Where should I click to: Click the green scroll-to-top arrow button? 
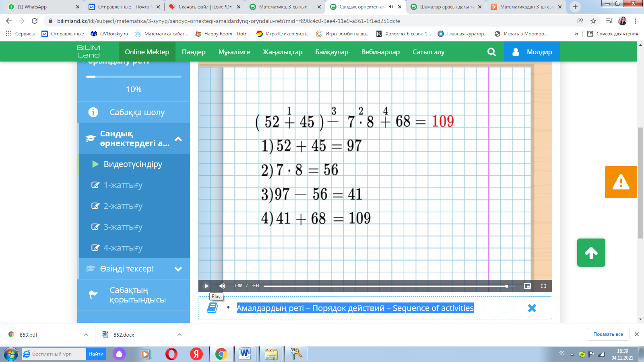(x=591, y=253)
